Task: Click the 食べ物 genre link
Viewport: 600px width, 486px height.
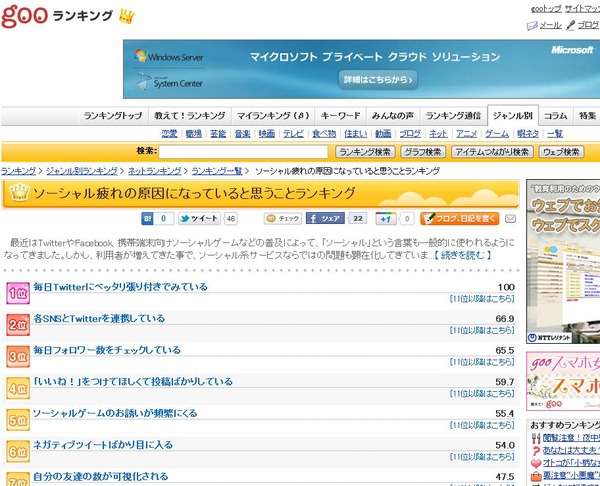Action: coord(324,134)
